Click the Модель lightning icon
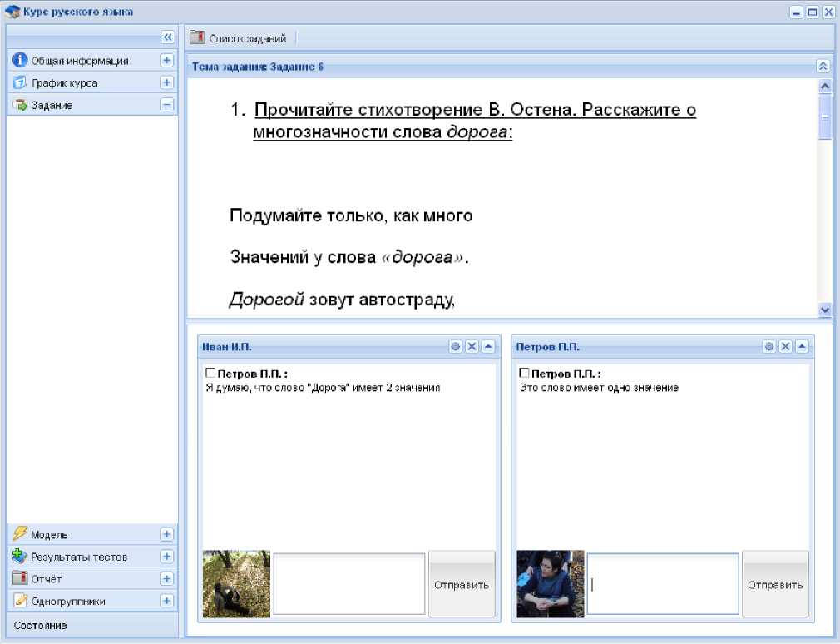 pos(21,534)
